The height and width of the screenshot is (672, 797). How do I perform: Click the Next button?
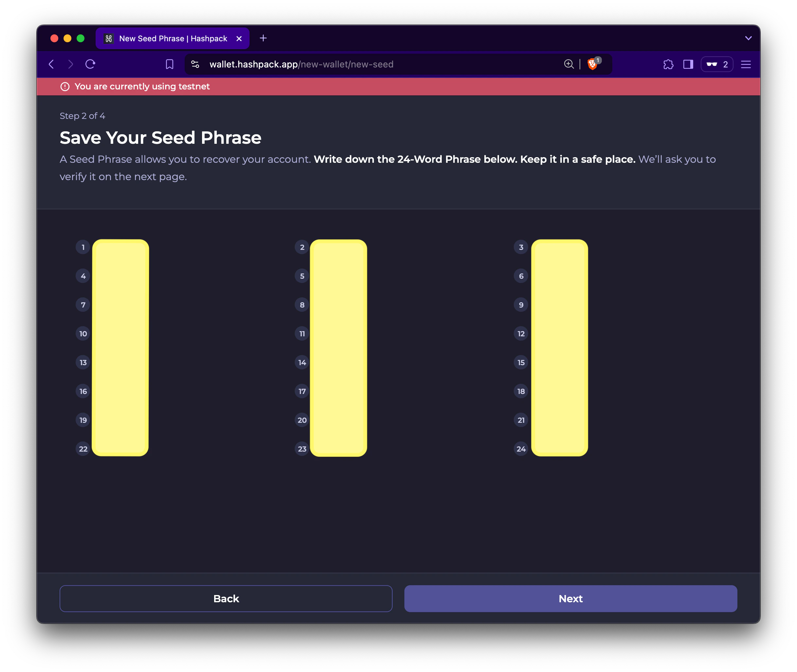coord(570,598)
